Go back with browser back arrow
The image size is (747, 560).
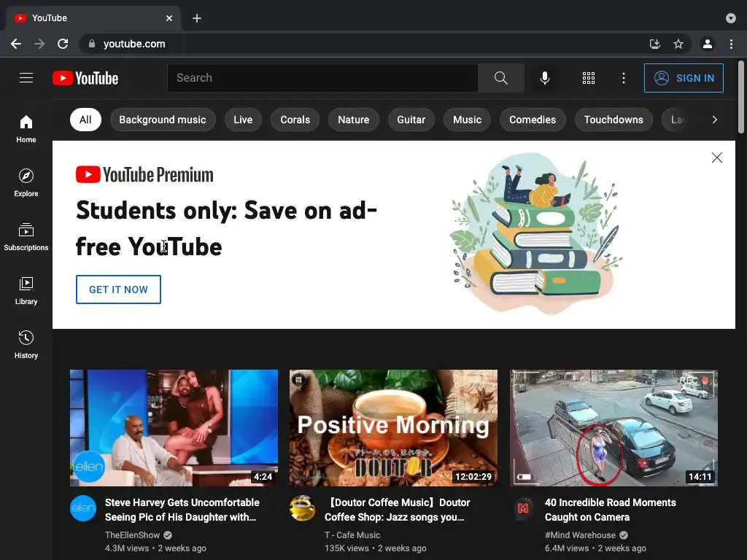pos(16,44)
